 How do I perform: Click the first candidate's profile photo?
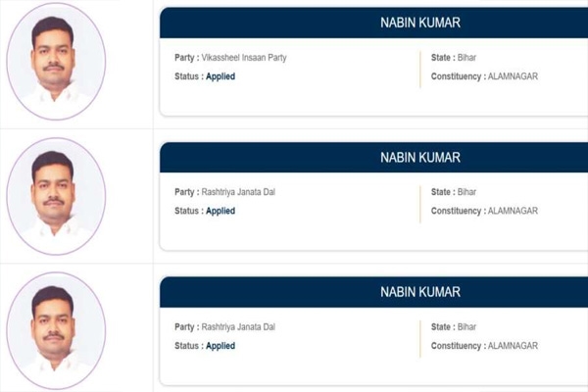[x=55, y=63]
